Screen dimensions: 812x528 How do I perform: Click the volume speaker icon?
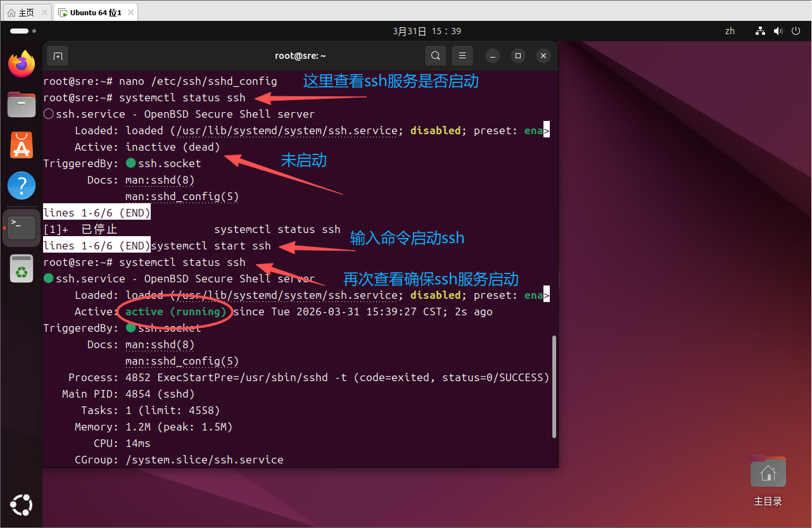[x=778, y=31]
